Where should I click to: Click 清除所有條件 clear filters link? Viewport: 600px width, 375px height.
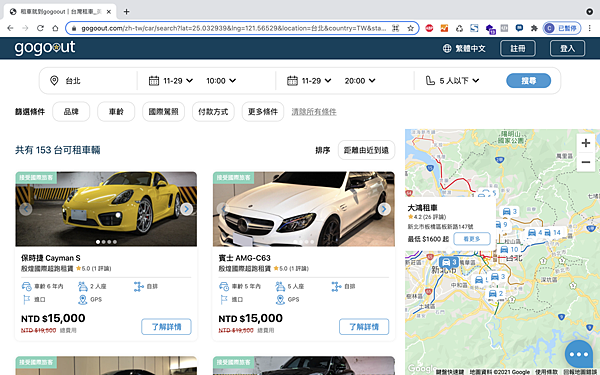tap(314, 112)
